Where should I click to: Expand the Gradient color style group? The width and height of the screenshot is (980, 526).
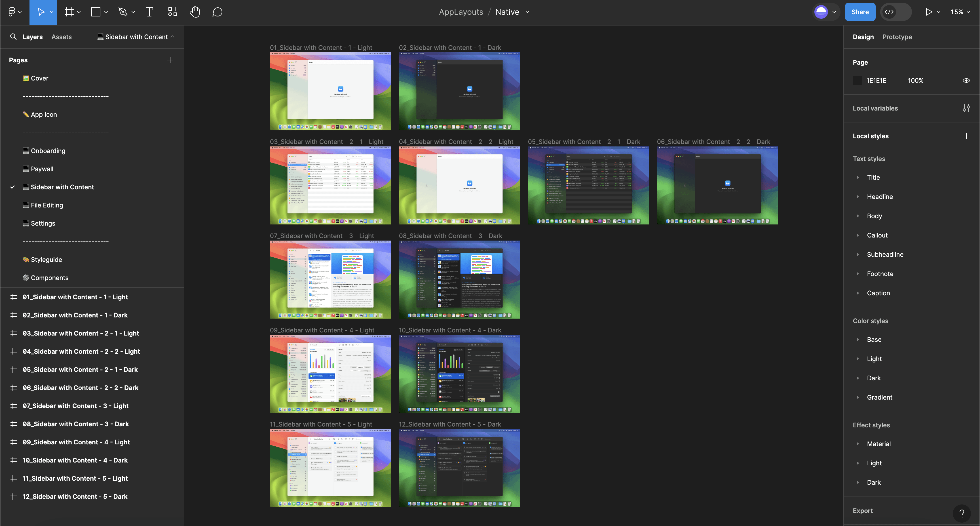click(x=858, y=397)
